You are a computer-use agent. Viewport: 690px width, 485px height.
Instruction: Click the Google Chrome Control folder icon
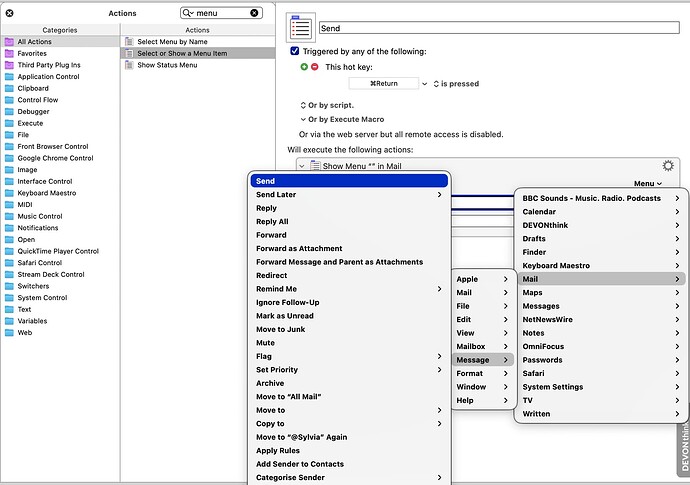coord(9,158)
